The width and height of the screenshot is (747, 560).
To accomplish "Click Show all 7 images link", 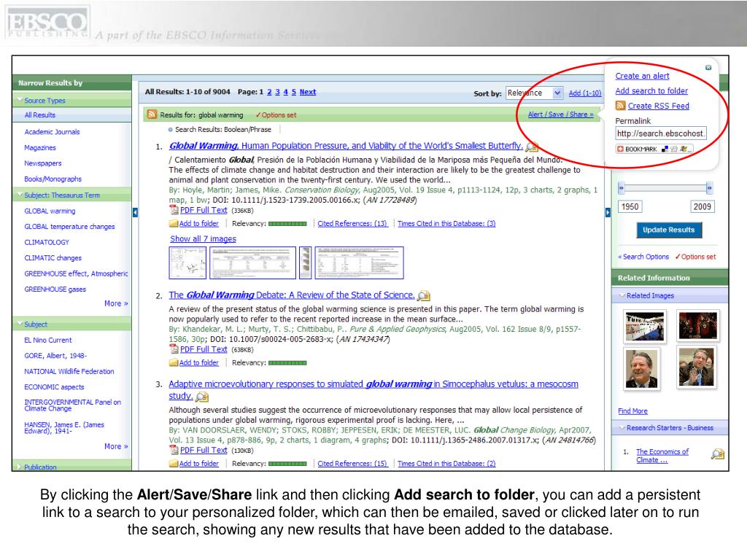I will coord(203,238).
